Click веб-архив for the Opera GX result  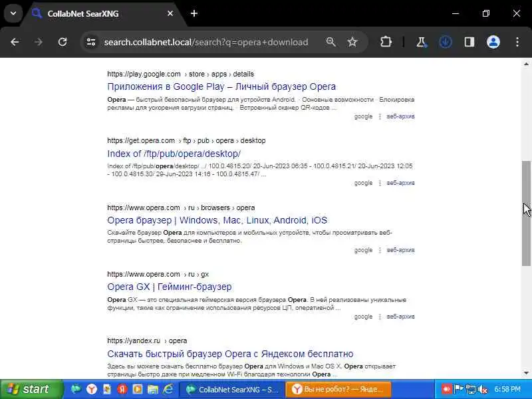401,317
